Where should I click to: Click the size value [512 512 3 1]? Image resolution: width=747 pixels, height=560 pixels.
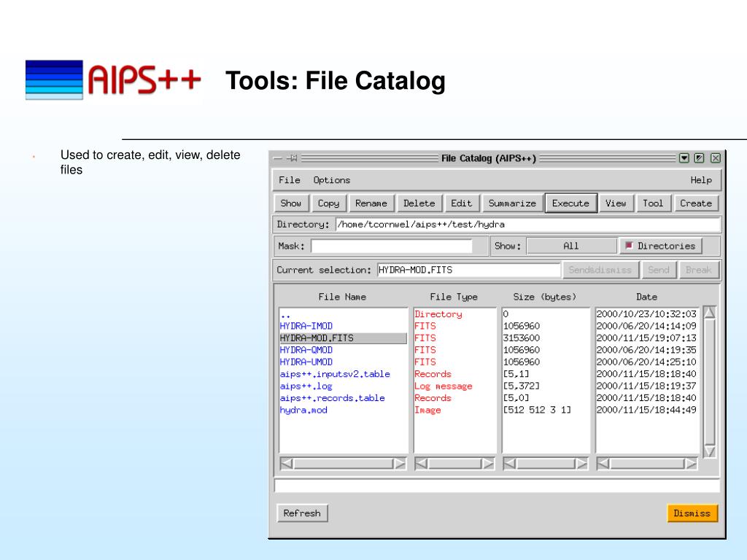(537, 410)
